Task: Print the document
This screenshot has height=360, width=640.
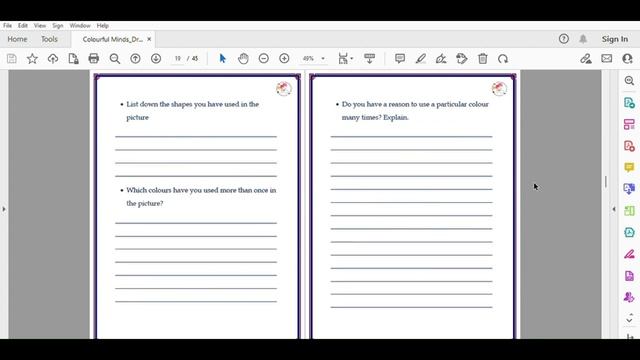Action: 94,59
